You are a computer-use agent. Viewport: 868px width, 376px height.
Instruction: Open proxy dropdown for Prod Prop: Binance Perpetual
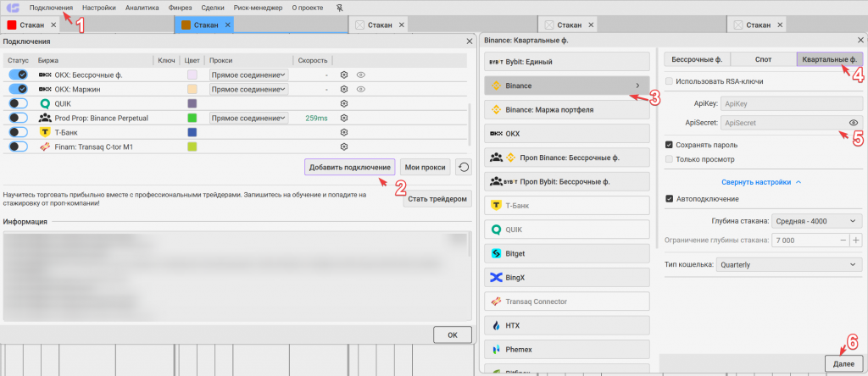(x=248, y=118)
